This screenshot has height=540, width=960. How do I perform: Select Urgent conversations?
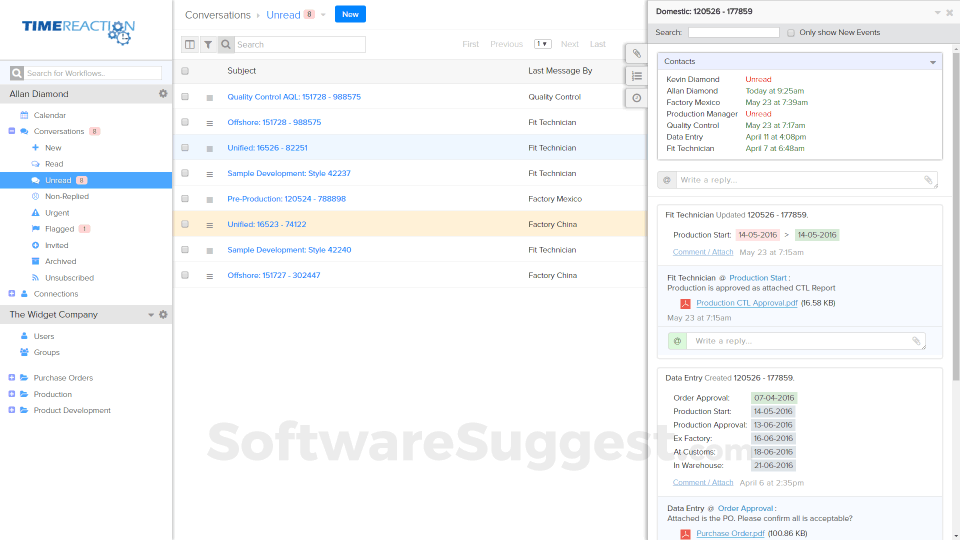57,212
